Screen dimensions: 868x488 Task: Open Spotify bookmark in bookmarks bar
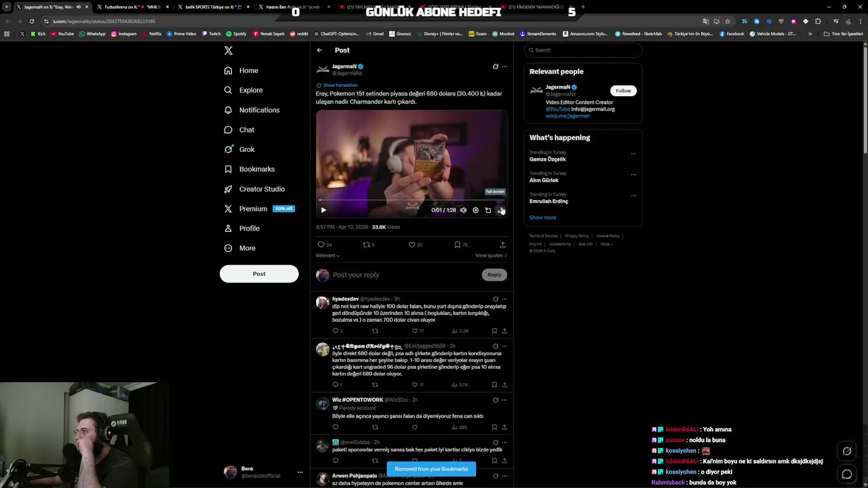coord(236,34)
